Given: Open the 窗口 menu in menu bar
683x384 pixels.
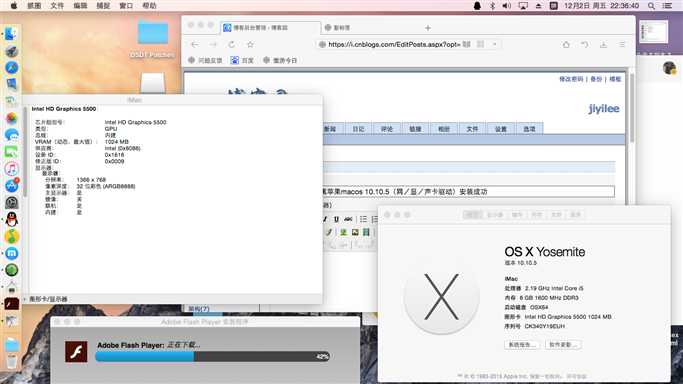Looking at the screenshot, I should [x=126, y=6].
